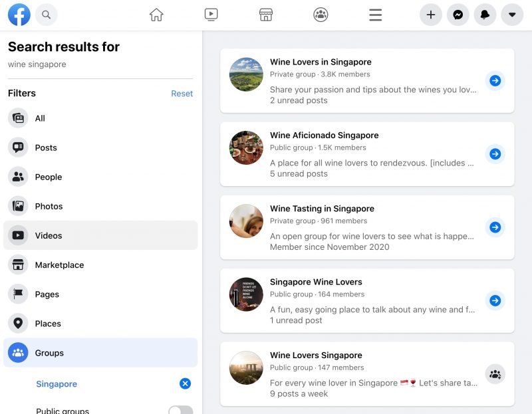Select the Photos filter

pyautogui.click(x=100, y=206)
